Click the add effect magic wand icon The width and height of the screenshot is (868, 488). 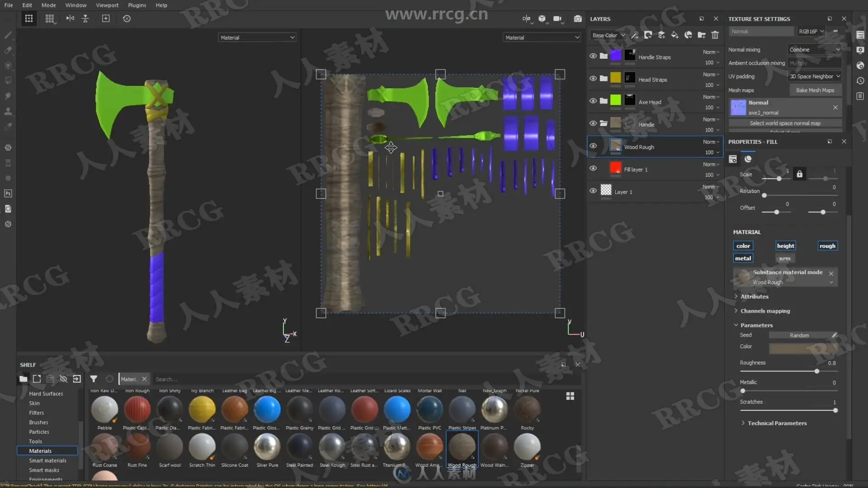point(635,35)
